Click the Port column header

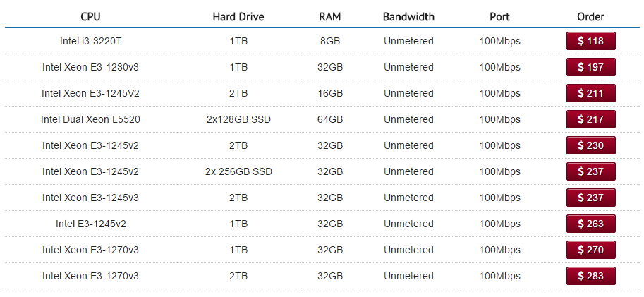pos(499,17)
